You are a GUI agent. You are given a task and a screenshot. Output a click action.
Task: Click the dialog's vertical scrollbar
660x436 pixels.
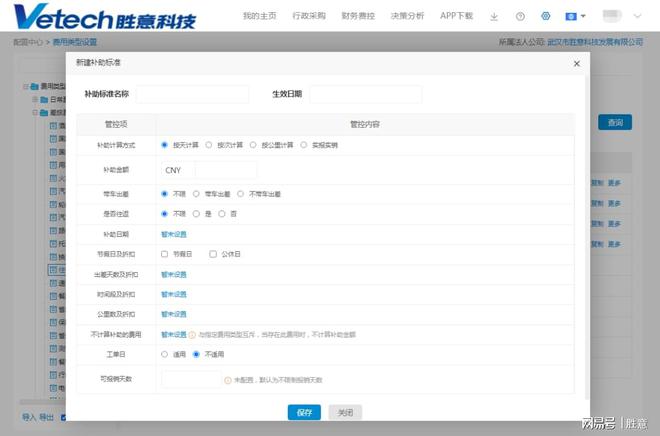587,238
